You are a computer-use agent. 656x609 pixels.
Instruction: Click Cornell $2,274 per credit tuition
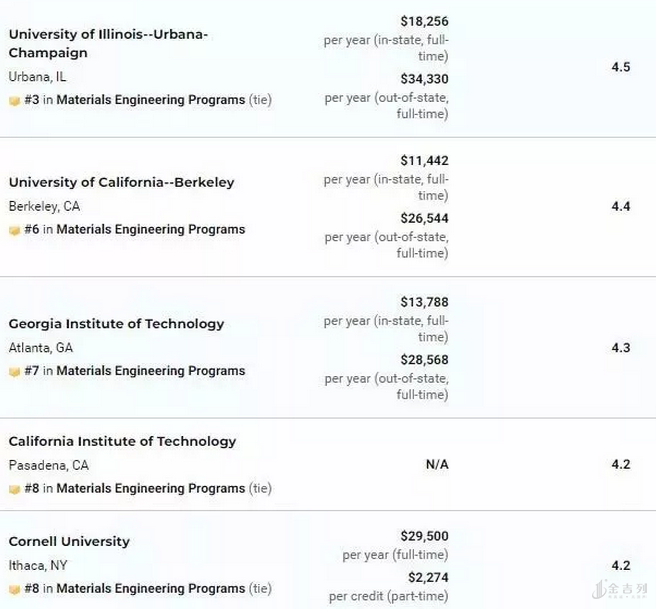(427, 577)
